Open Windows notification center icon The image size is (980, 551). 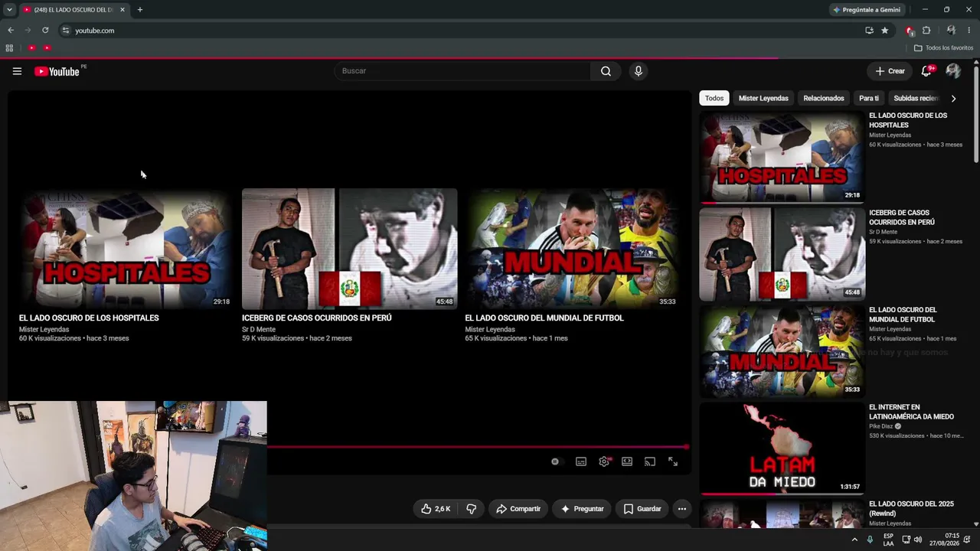point(967,540)
